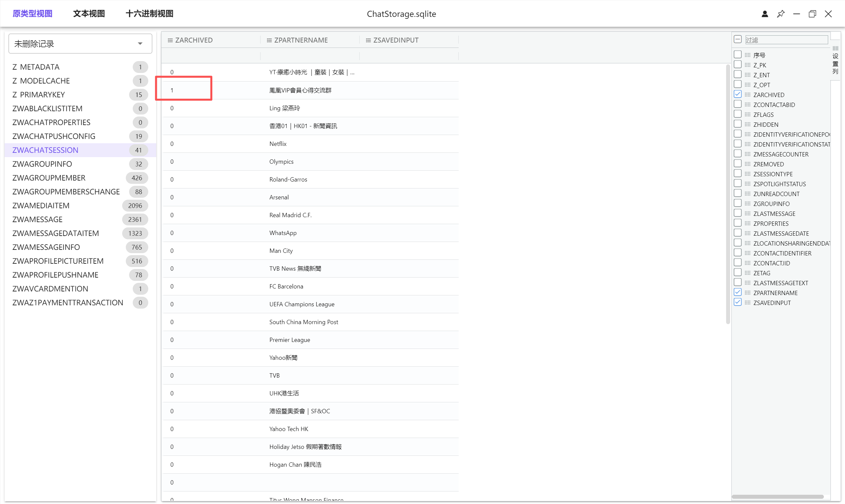The height and width of the screenshot is (504, 845).
Task: Toggle the select-all columns checkbox
Action: click(x=737, y=39)
